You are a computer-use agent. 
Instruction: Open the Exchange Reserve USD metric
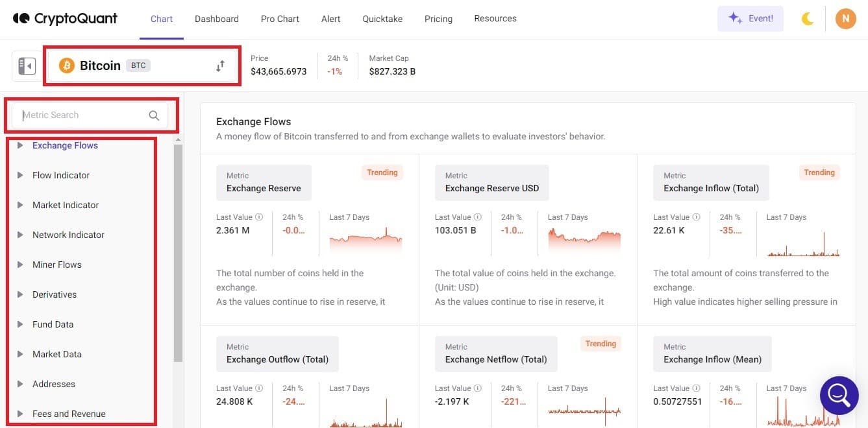coord(492,182)
